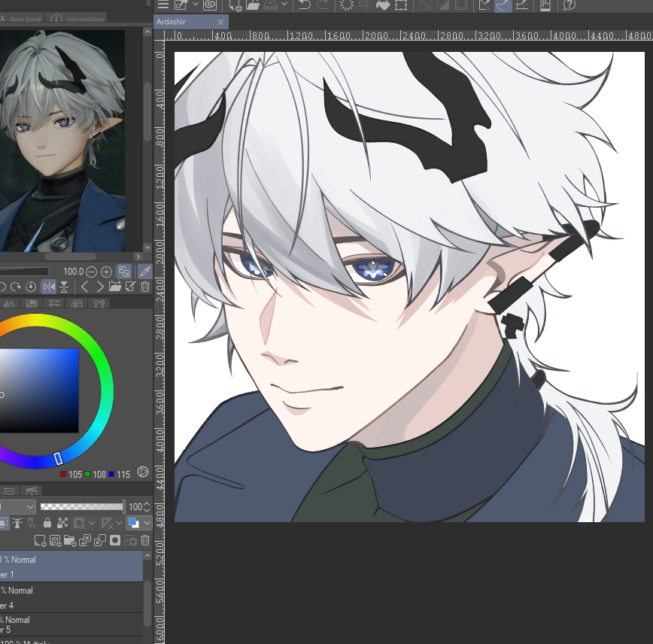Create a new canvas file

(235, 5)
